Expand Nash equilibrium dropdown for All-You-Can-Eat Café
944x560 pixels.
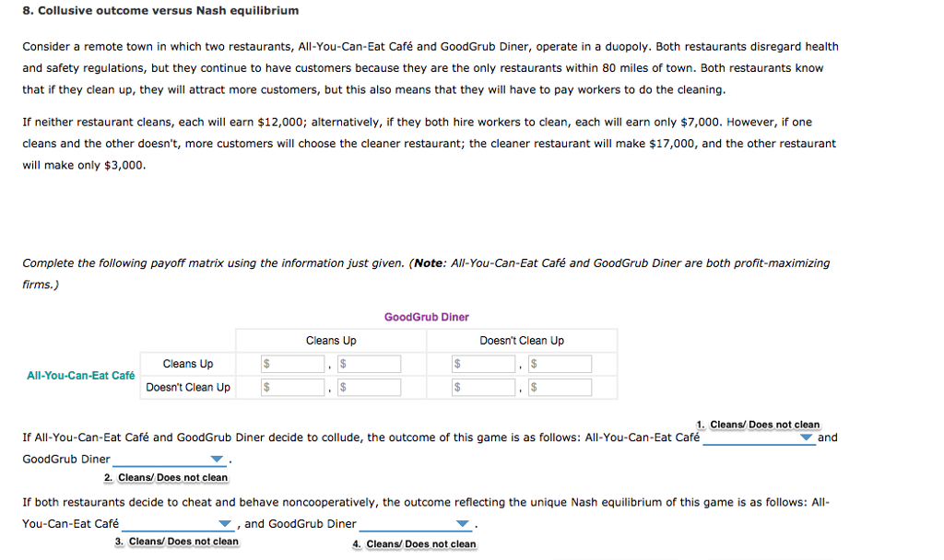click(178, 524)
